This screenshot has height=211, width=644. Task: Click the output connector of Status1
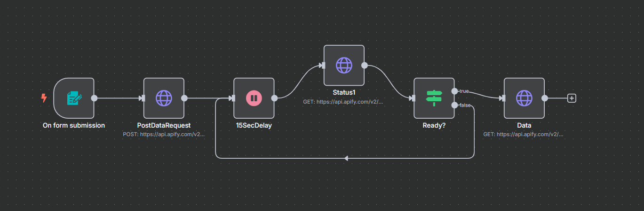tap(365, 65)
